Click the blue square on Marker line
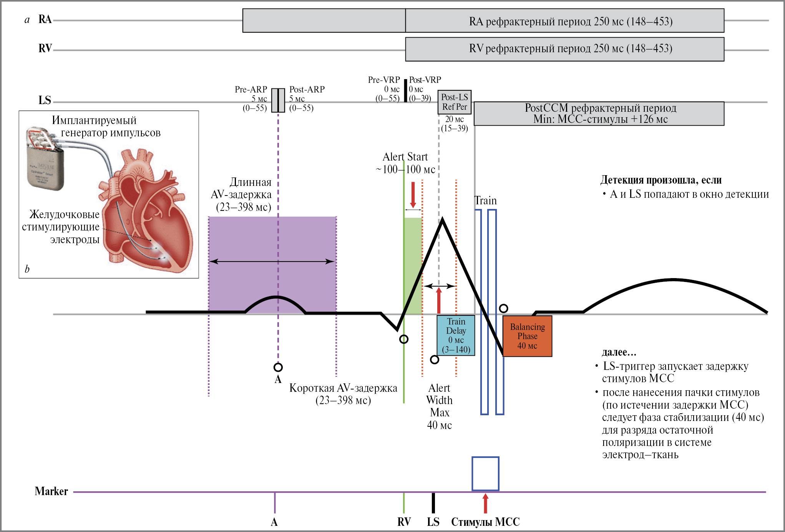This screenshot has height=532, width=785. click(x=485, y=474)
